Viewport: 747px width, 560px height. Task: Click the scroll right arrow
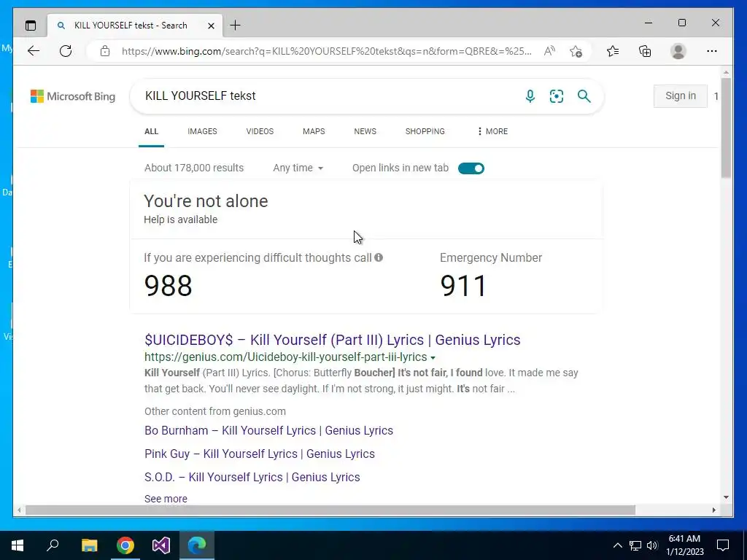713,510
